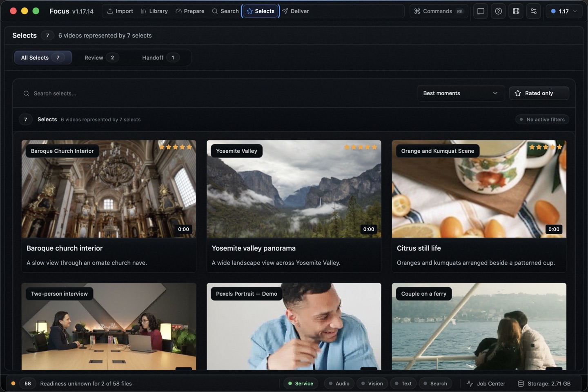Click the 0:00 duration on the citrus thumbnail

click(554, 229)
